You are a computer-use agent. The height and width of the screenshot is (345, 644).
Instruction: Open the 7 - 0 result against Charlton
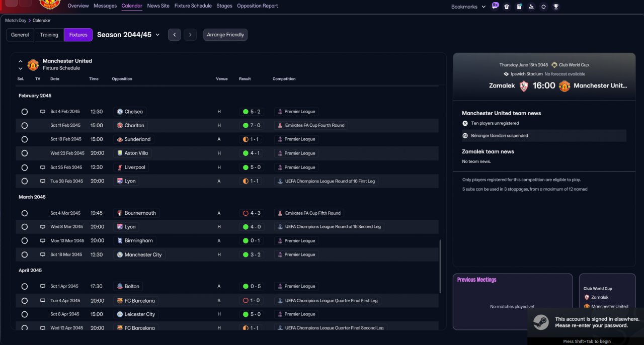[x=252, y=126]
